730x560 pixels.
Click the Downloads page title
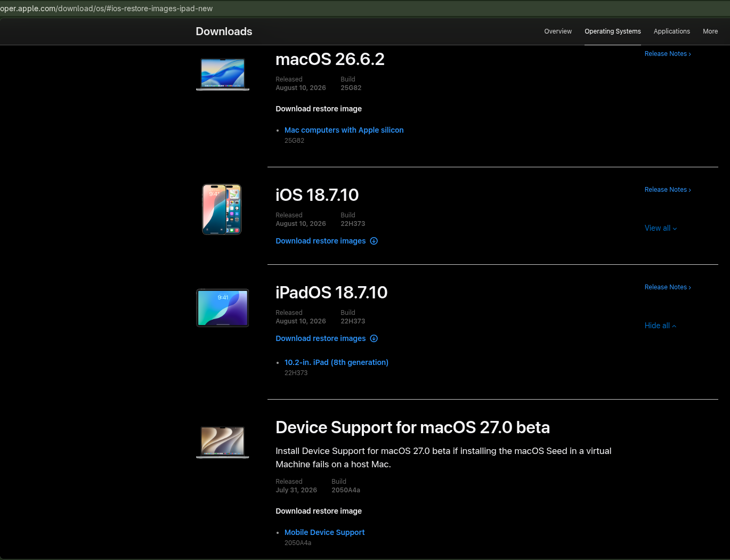(x=224, y=31)
